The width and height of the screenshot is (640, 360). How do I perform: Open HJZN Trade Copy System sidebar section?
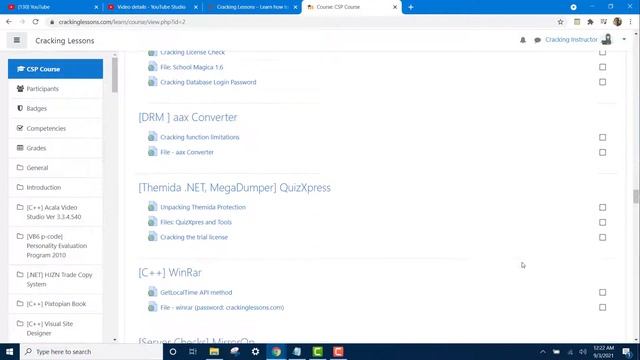coord(56,279)
